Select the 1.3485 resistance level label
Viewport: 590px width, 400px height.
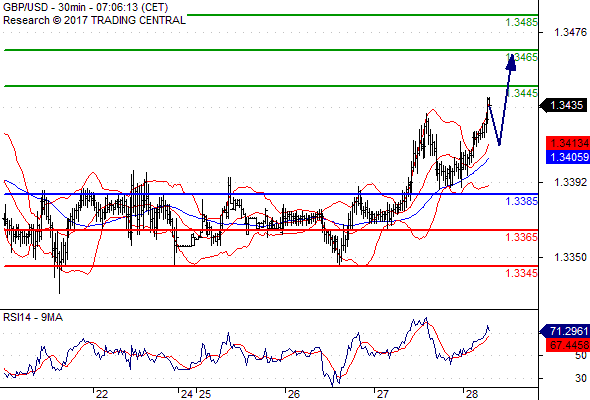pos(522,22)
